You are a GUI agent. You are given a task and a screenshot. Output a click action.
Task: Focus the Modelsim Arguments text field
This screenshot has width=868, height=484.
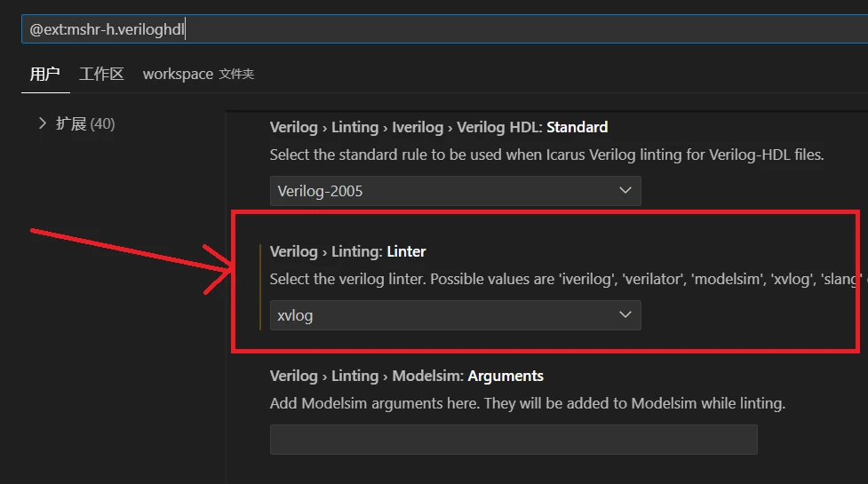coord(514,440)
